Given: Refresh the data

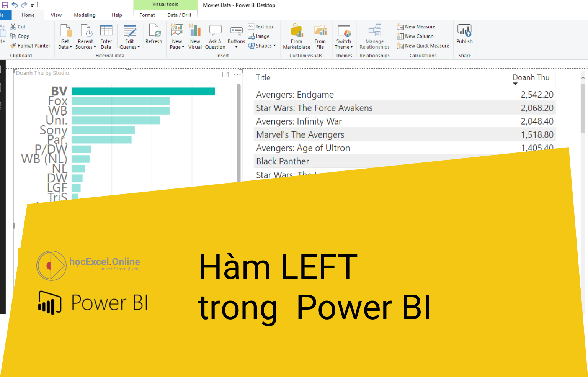Looking at the screenshot, I should coord(154,34).
